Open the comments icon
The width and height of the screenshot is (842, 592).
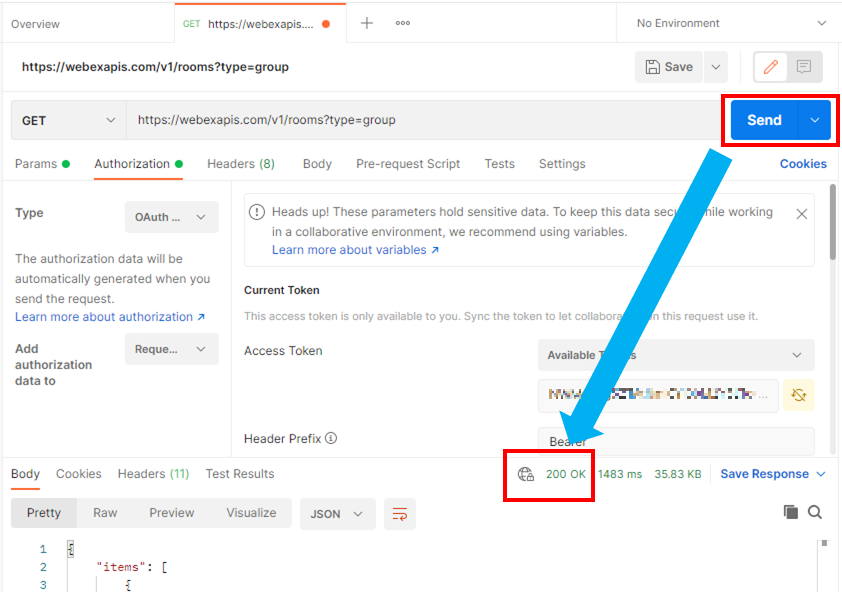click(x=804, y=67)
